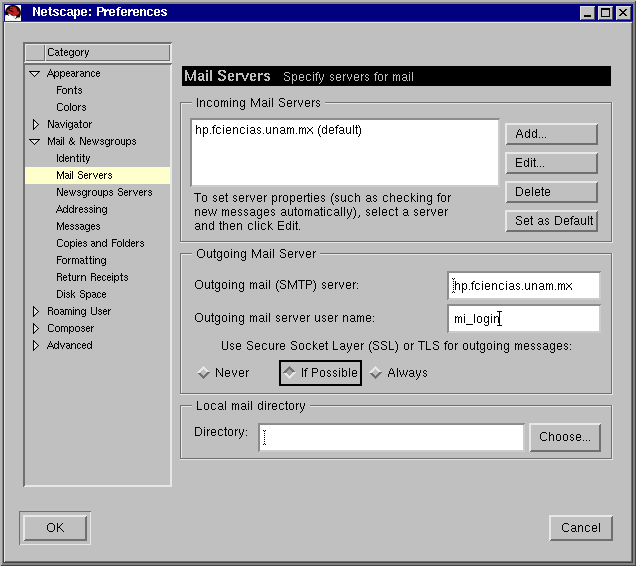Select the If Possible SSL option

pyautogui.click(x=289, y=373)
